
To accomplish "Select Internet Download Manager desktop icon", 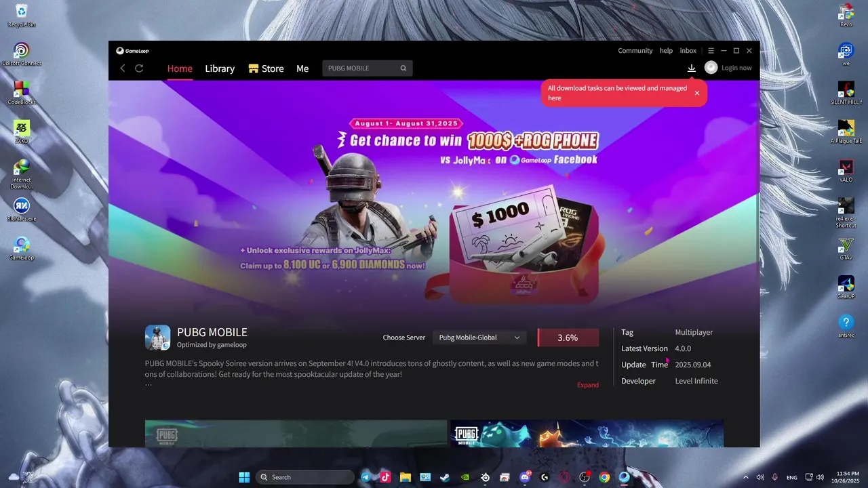I will click(x=22, y=174).
